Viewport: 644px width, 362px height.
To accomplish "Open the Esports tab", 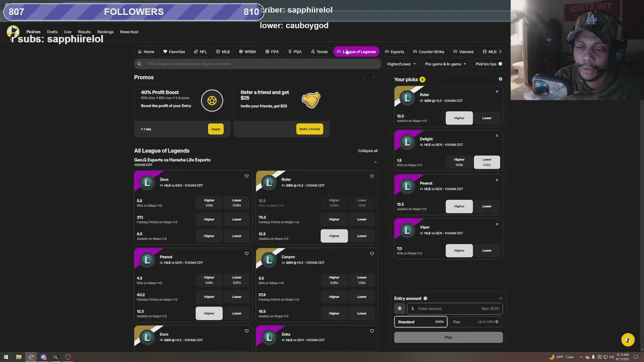I will [394, 52].
